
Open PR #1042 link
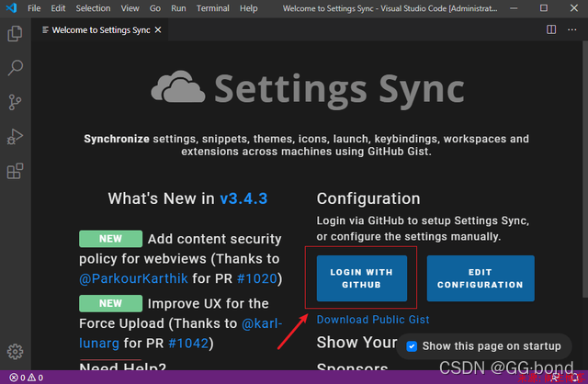(188, 344)
